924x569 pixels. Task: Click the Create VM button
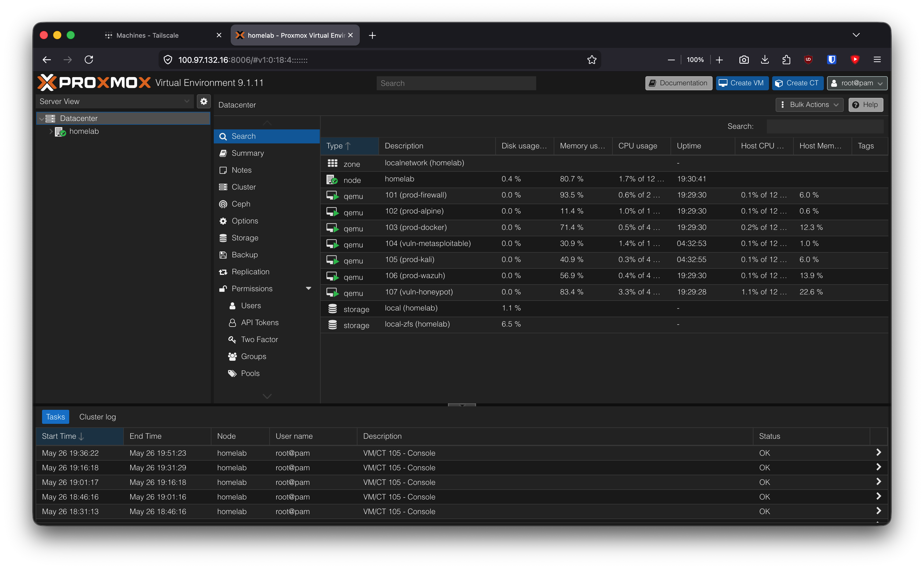(x=742, y=83)
